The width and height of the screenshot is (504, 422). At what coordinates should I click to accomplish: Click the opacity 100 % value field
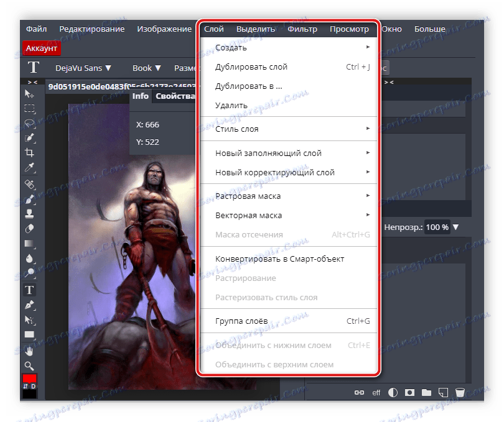[x=437, y=227]
